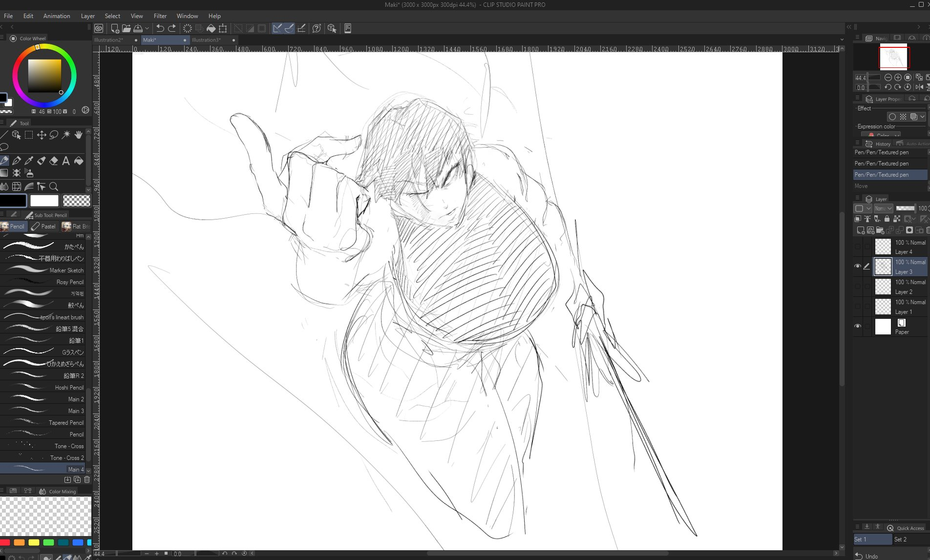
Task: Hide Layer 3 using eye icon
Action: coord(857,266)
